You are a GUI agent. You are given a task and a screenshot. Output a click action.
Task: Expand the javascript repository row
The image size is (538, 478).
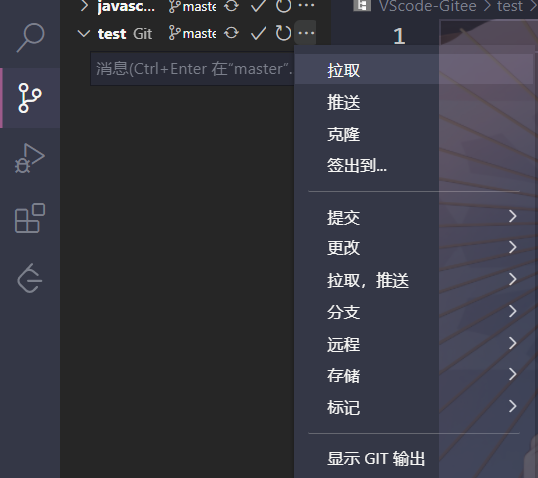click(84, 5)
